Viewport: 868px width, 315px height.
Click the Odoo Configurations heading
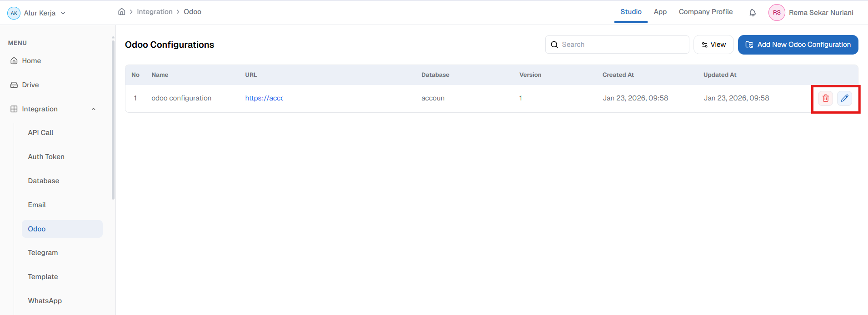click(x=170, y=45)
